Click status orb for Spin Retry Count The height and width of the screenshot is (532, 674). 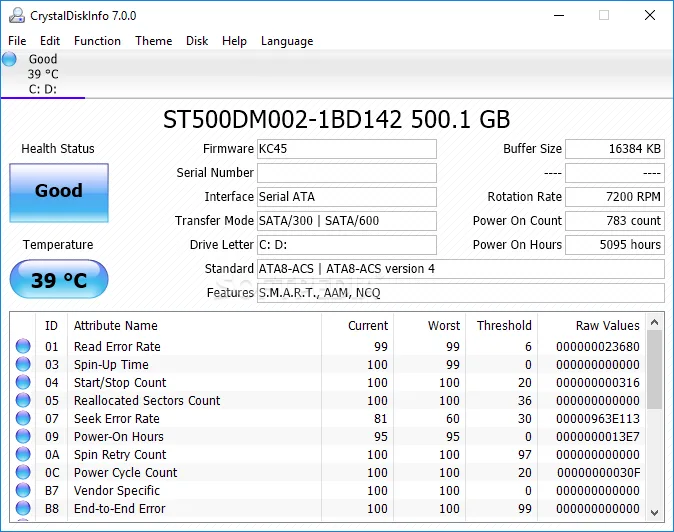tap(23, 454)
